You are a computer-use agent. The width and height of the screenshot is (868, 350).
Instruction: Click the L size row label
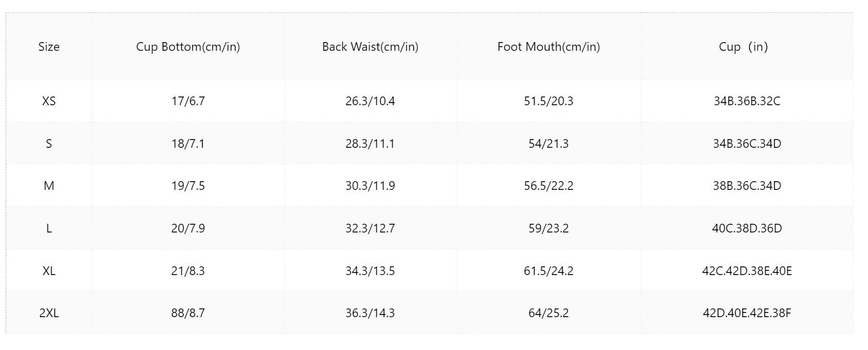tap(49, 228)
